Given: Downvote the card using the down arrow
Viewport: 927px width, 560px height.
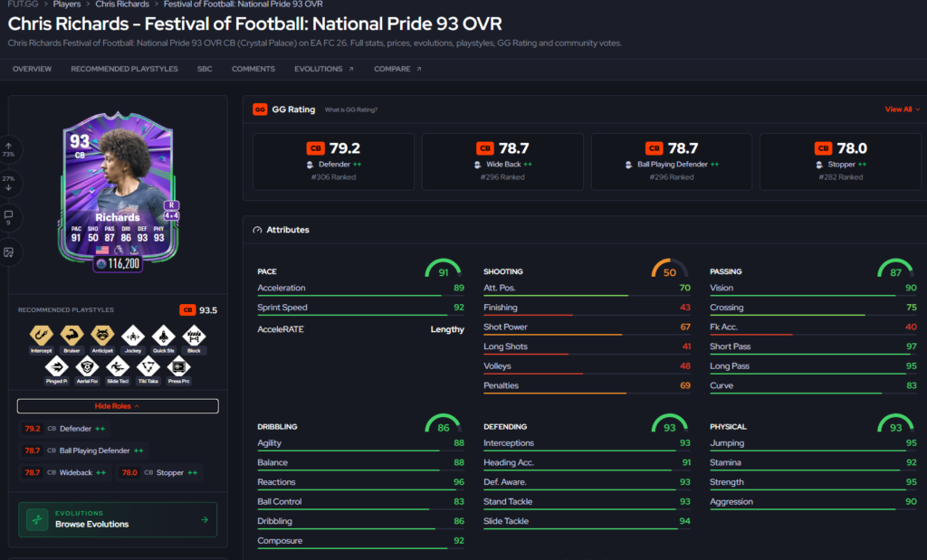Looking at the screenshot, I should (9, 183).
